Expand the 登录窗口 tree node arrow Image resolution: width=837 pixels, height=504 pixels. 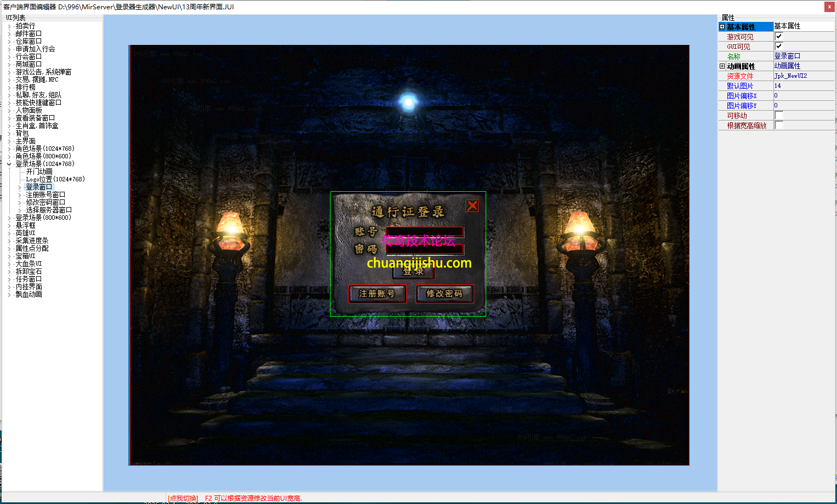pyautogui.click(x=20, y=187)
